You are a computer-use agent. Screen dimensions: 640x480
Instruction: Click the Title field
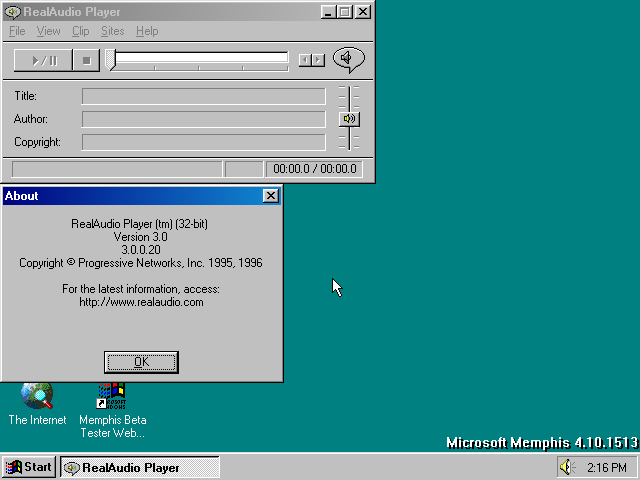[x=203, y=96]
